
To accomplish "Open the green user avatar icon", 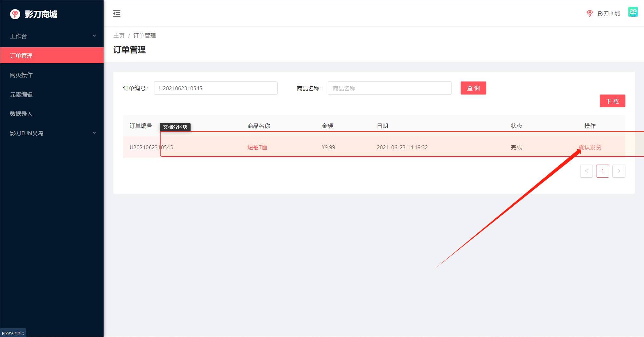I will click(x=633, y=12).
